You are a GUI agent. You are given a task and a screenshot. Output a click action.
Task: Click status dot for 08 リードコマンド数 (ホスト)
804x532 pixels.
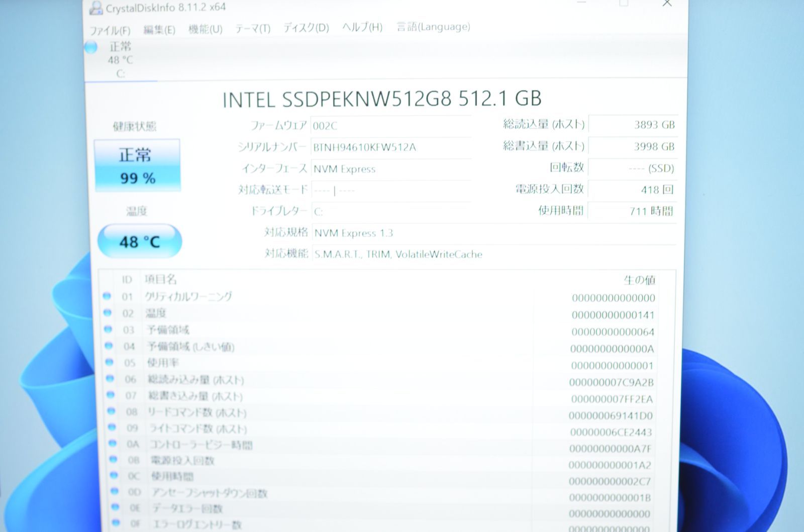111,411
